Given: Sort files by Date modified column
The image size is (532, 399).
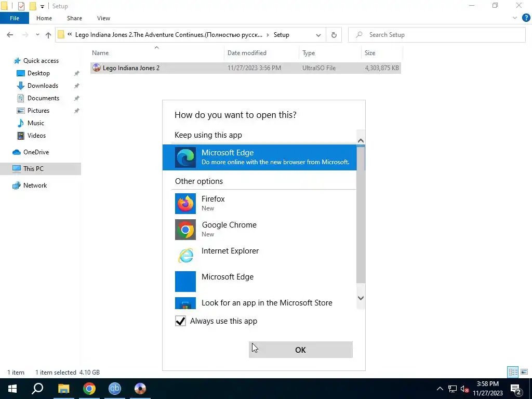Looking at the screenshot, I should click(262, 53).
